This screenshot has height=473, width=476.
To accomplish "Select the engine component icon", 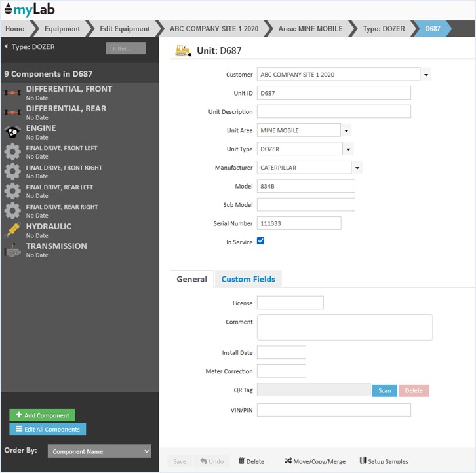I will [12, 132].
